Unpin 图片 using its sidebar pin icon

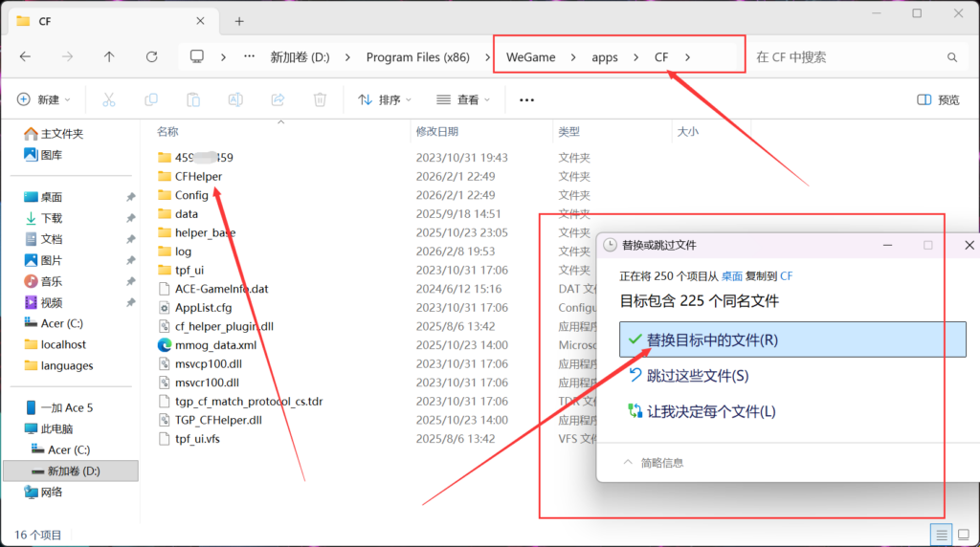point(130,260)
